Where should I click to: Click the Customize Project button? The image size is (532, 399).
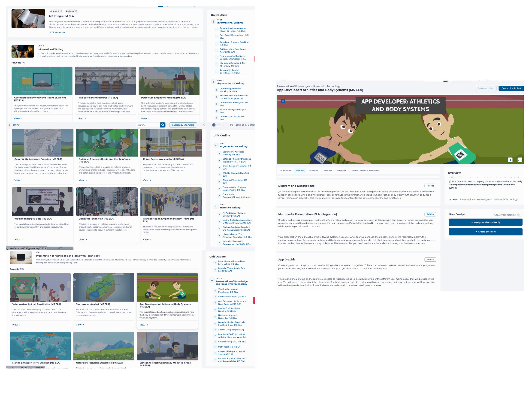coord(511,88)
